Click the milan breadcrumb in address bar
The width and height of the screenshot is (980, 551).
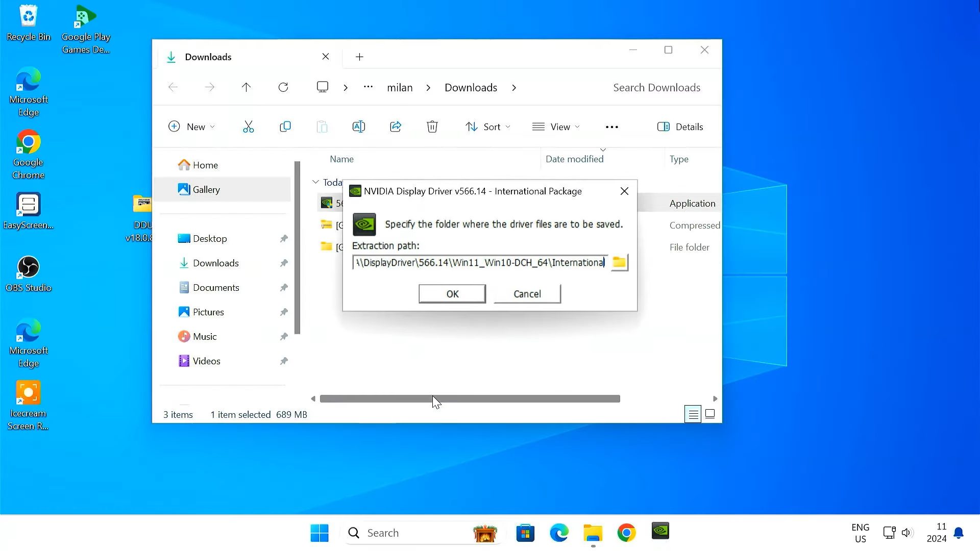(400, 88)
